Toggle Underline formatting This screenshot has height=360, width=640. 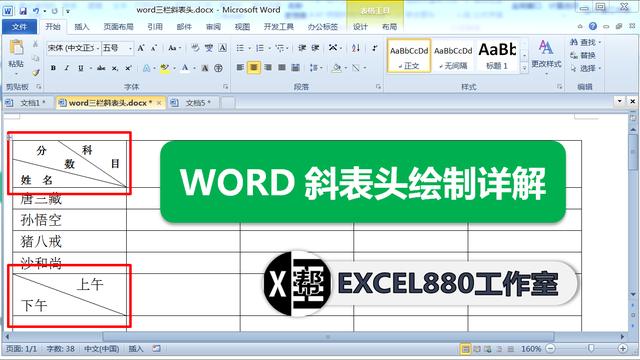(80, 68)
